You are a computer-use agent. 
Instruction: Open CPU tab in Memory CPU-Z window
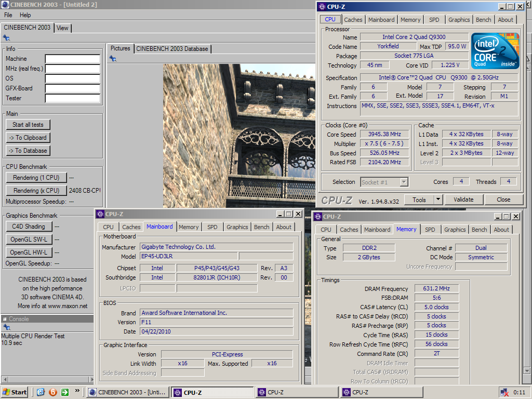click(x=326, y=230)
